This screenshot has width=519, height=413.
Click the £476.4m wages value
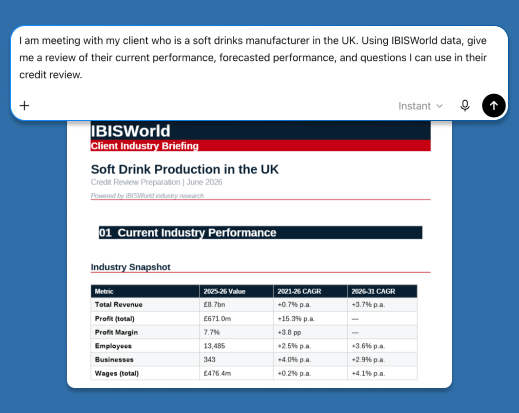coord(217,373)
